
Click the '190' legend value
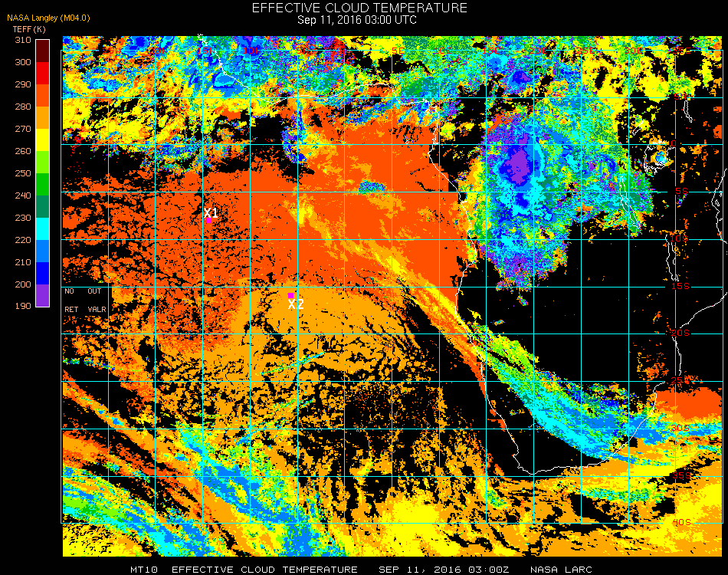(23, 306)
